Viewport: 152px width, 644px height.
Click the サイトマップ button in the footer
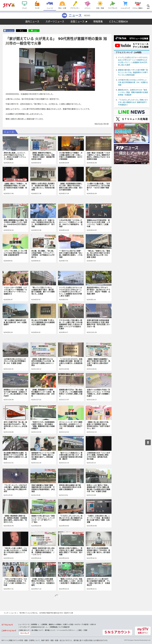25,633
